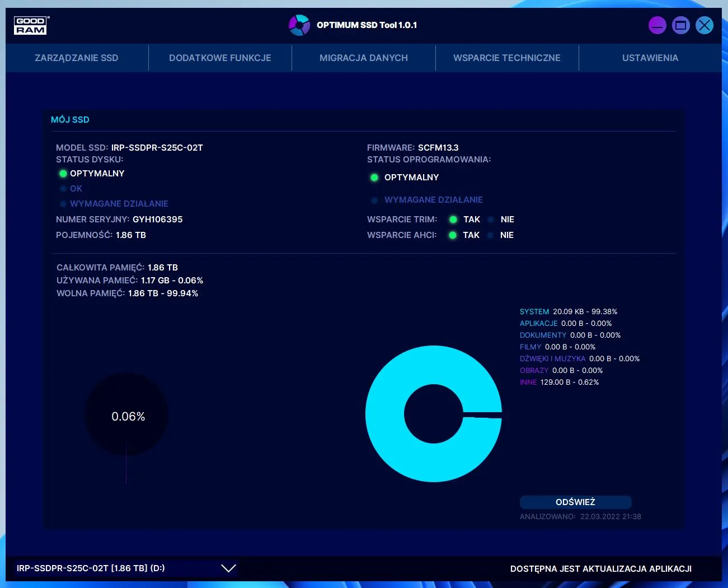Select NIE for WSPARCIE TRIM

coord(491,220)
